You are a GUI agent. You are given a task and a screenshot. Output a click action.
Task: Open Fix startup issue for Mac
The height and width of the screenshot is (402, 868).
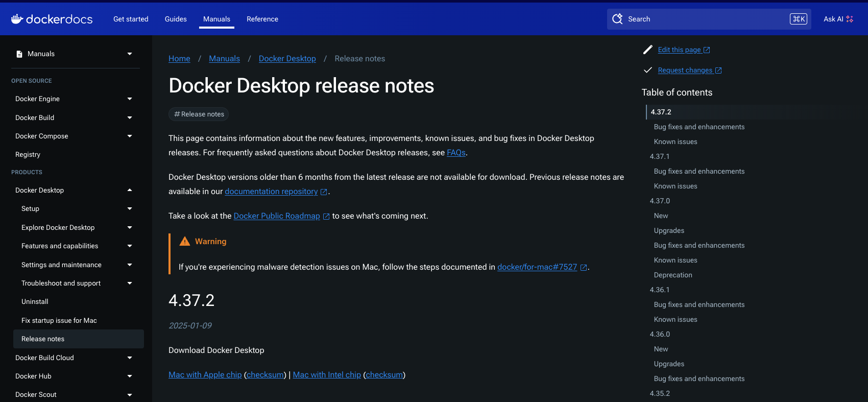(59, 320)
